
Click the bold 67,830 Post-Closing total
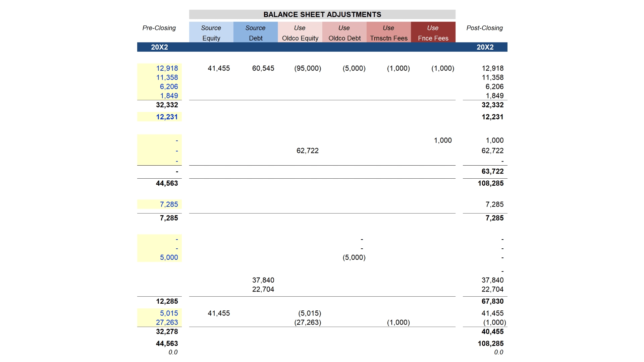(x=492, y=301)
